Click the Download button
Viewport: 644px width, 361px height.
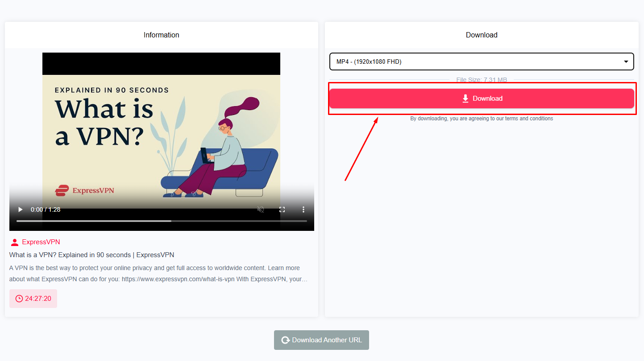click(482, 98)
